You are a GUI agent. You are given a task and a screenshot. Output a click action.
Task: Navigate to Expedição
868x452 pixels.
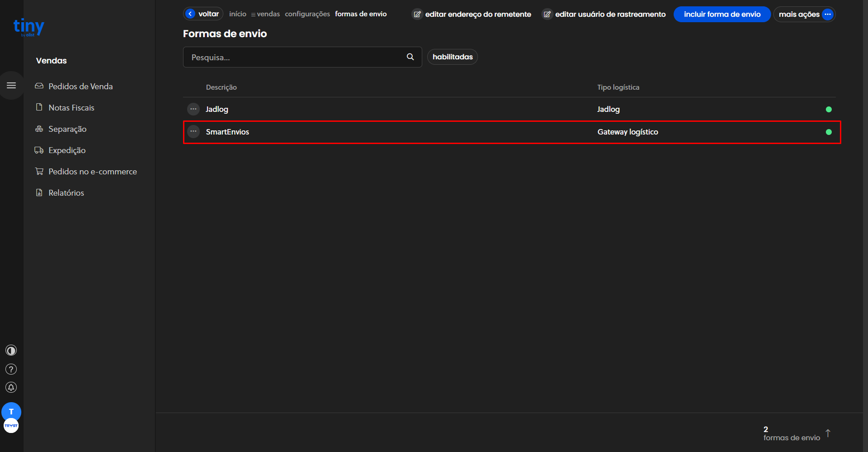pos(67,150)
